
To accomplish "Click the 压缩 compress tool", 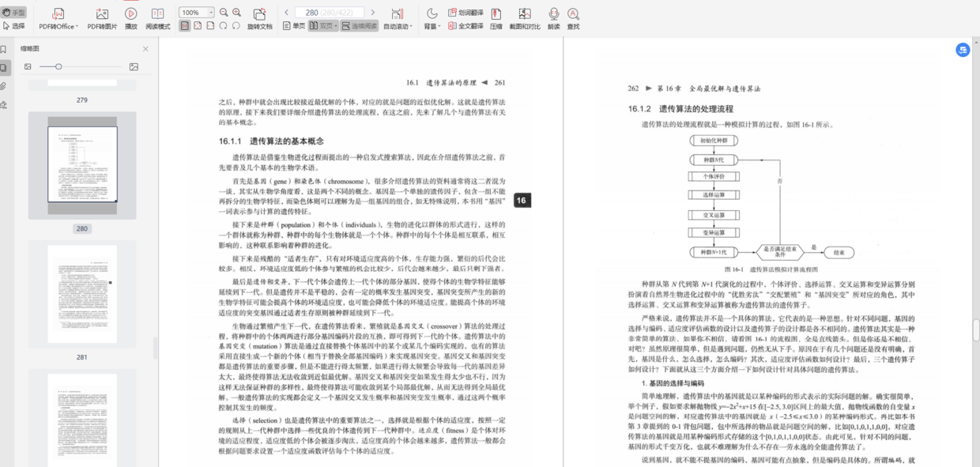I will pyautogui.click(x=496, y=19).
